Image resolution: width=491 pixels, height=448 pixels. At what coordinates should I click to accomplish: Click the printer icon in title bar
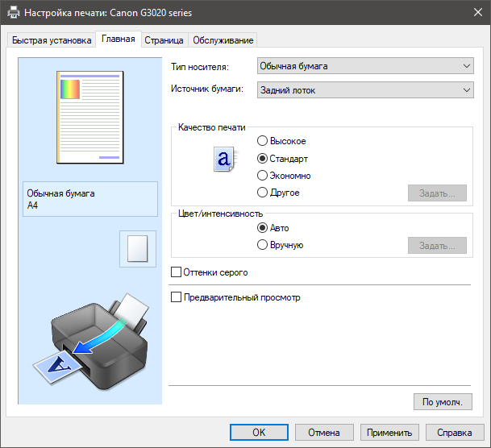click(x=14, y=13)
